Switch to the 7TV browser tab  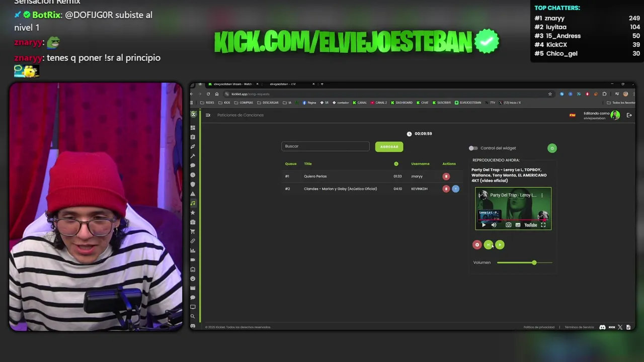289,84
